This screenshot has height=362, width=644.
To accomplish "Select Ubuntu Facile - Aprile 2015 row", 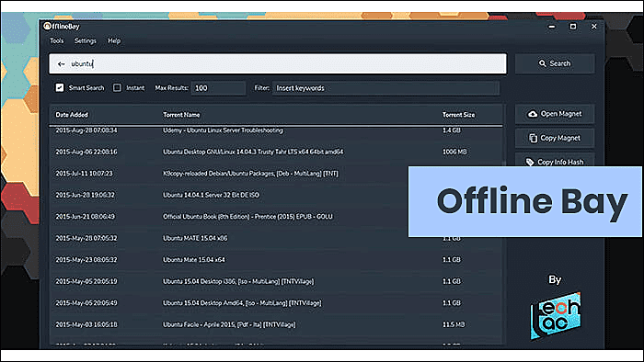I will click(x=276, y=324).
